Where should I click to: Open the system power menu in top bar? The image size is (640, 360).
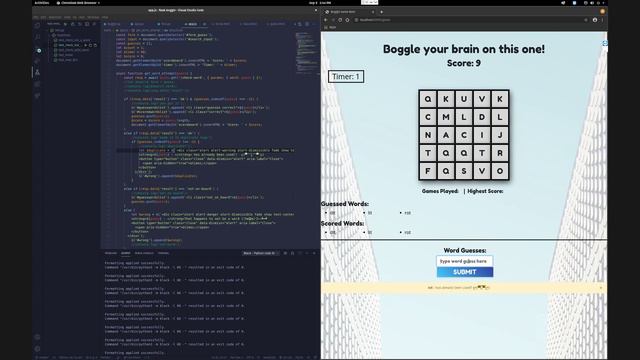click(x=598, y=2)
